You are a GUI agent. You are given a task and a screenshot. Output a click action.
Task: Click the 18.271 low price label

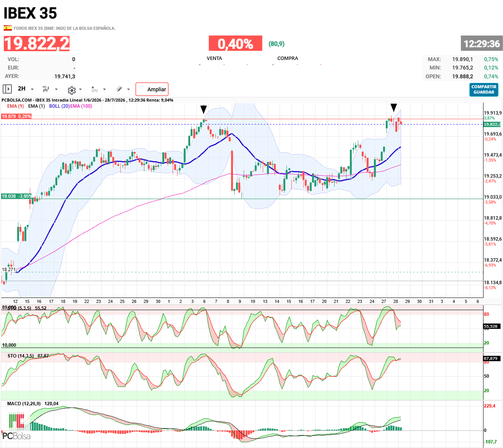9,270
